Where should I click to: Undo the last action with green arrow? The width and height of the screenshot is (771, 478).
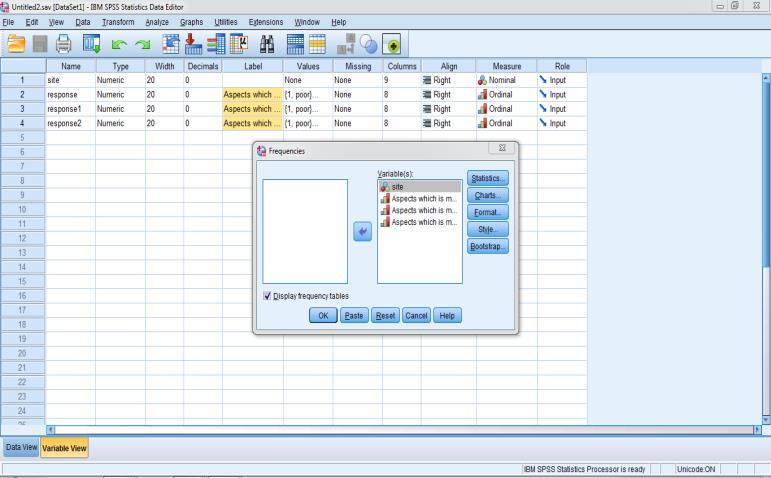[x=119, y=45]
